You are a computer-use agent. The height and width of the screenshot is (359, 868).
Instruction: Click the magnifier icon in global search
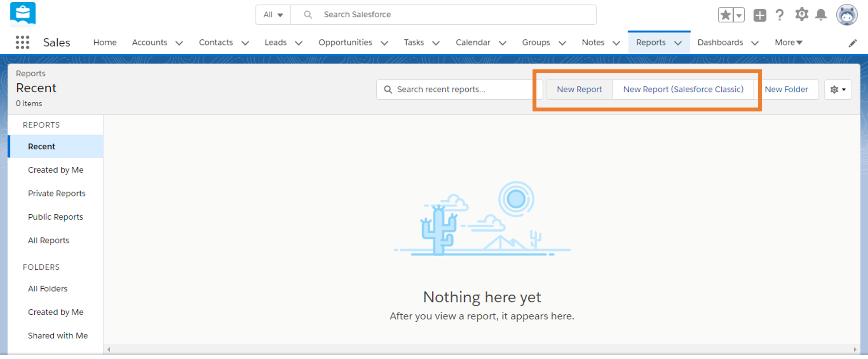point(308,15)
